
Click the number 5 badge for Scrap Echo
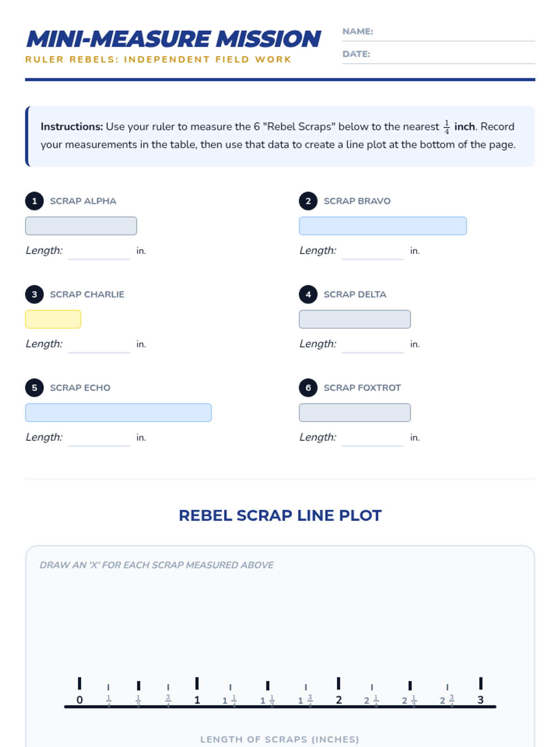35,388
